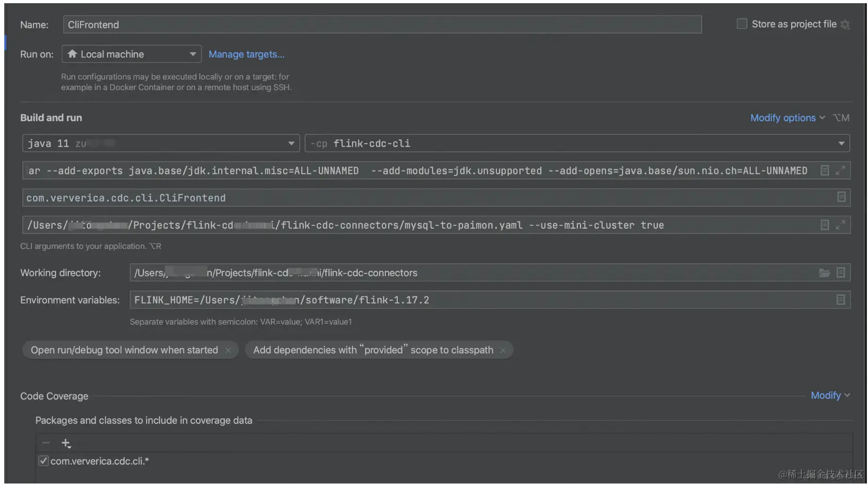Click the program arguments field with mysql-to-paimon.yaml
Screen dimensions: 868x484
click(x=436, y=225)
